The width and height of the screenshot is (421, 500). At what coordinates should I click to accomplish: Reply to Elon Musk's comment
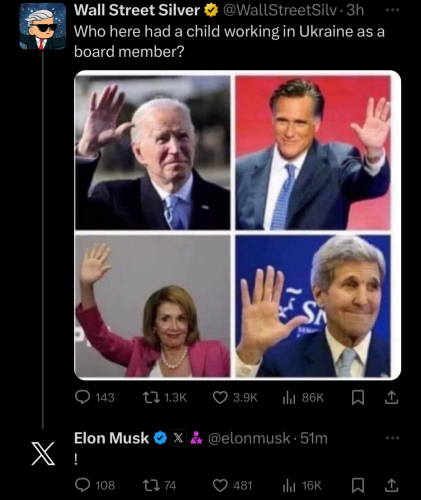95,485
